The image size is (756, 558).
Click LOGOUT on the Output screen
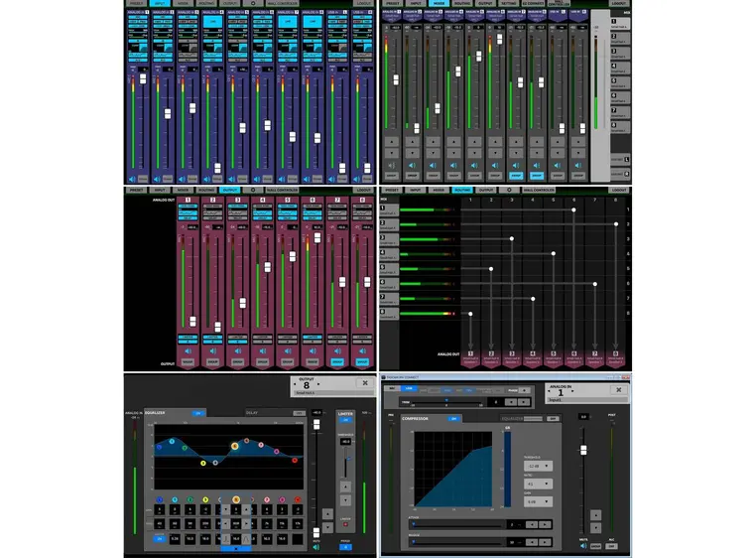click(x=364, y=191)
